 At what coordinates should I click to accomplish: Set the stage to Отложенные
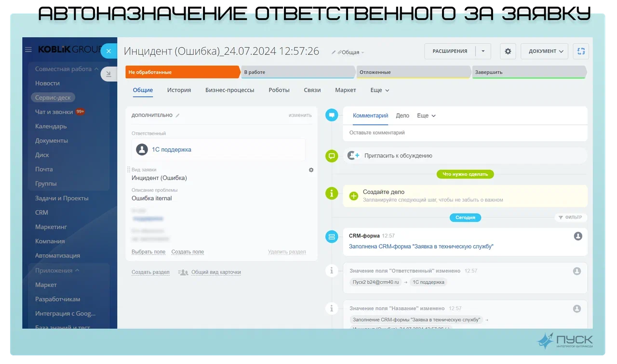pos(414,72)
